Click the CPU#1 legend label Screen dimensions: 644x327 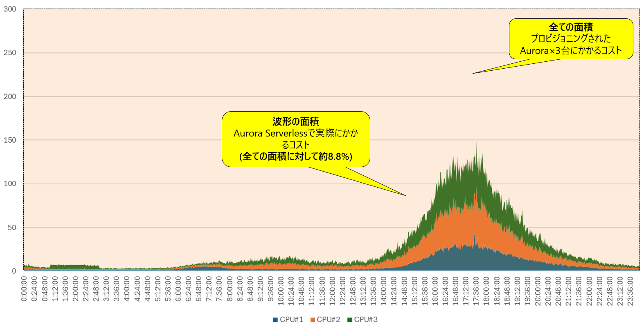click(291, 320)
